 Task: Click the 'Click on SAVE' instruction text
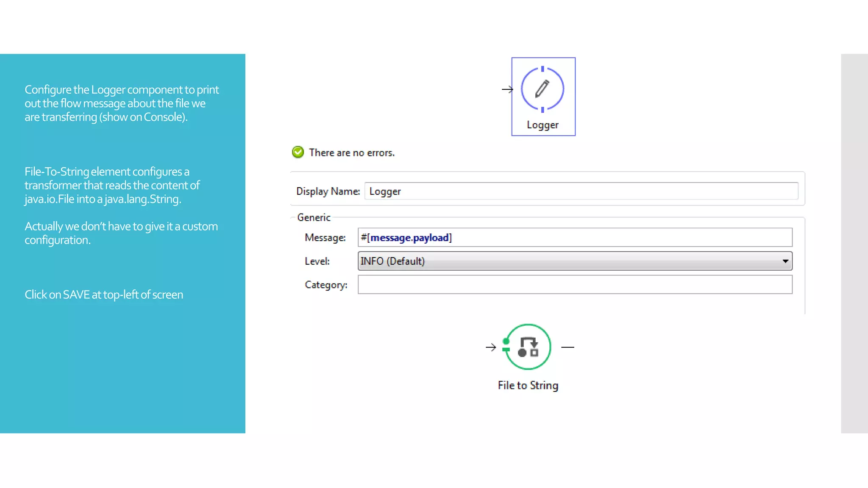(x=104, y=295)
